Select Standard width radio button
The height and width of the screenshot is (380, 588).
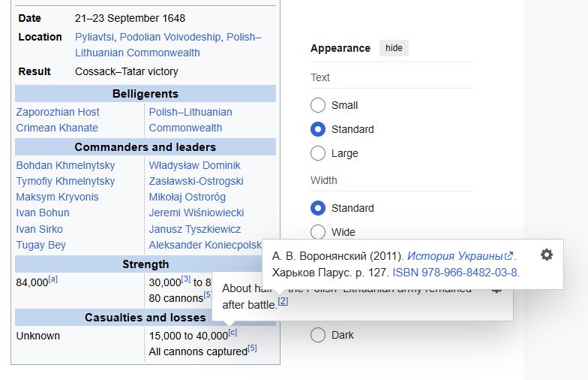pyautogui.click(x=318, y=208)
